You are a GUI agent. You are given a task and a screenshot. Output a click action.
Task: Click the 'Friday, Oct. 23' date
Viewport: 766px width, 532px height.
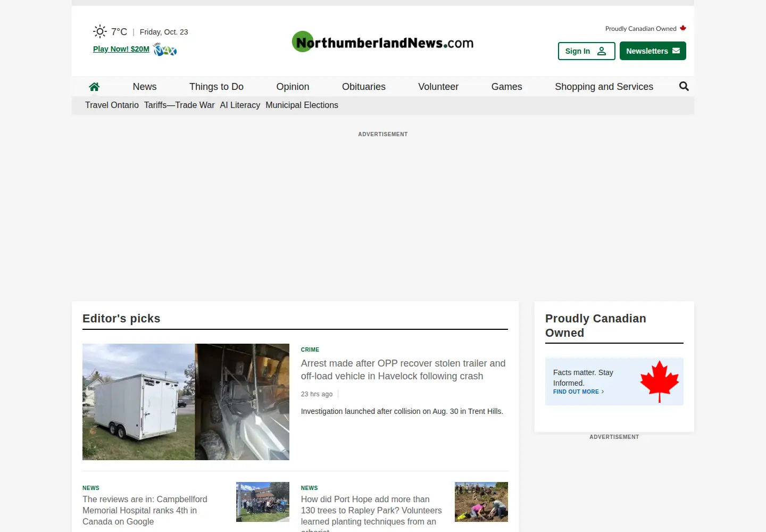[x=164, y=32]
